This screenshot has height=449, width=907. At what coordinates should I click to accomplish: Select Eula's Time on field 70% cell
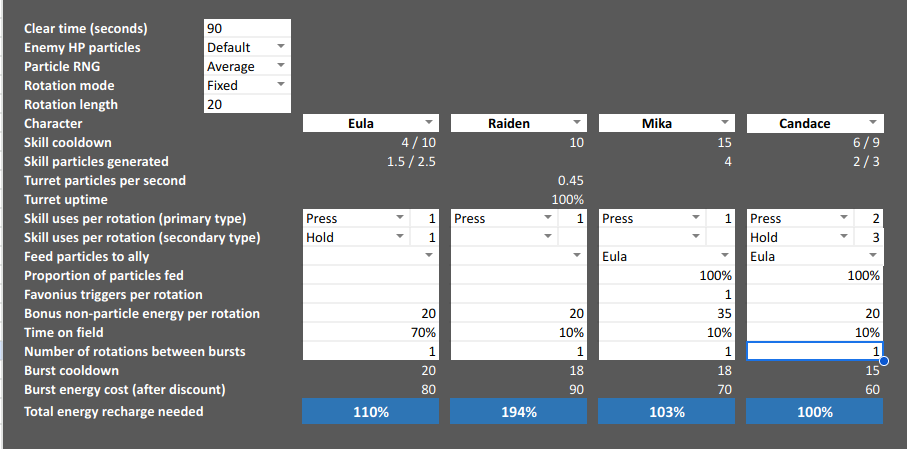tap(371, 332)
